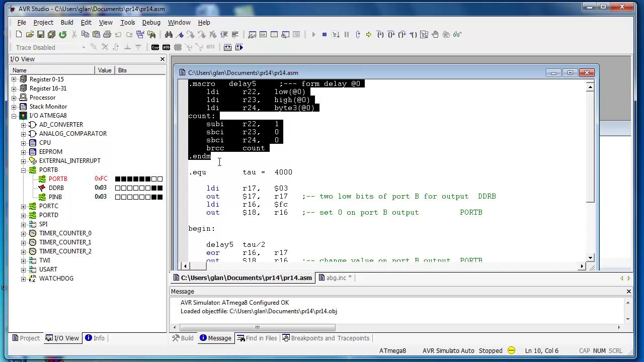
Task: Open the Trace Disabled dropdown
Action: point(84,47)
